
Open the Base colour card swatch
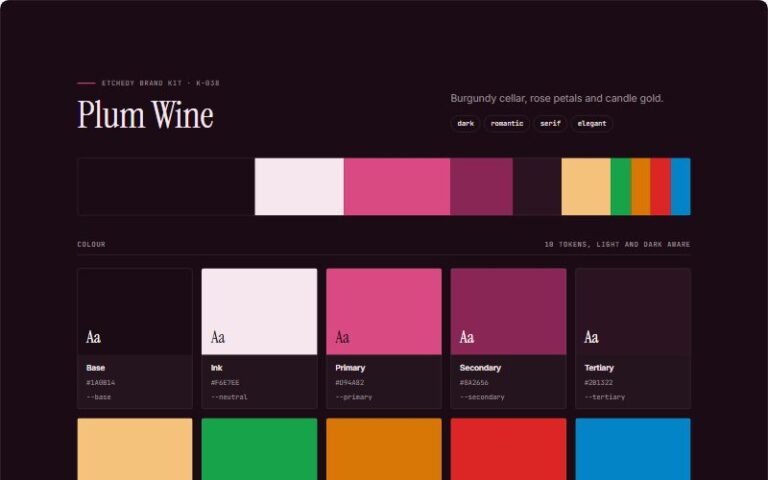coord(135,312)
